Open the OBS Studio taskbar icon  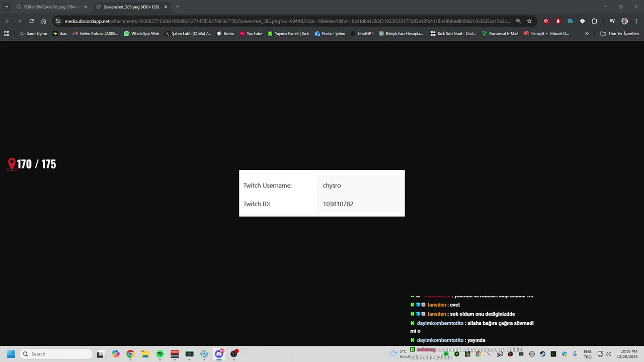pyautogui.click(x=234, y=354)
